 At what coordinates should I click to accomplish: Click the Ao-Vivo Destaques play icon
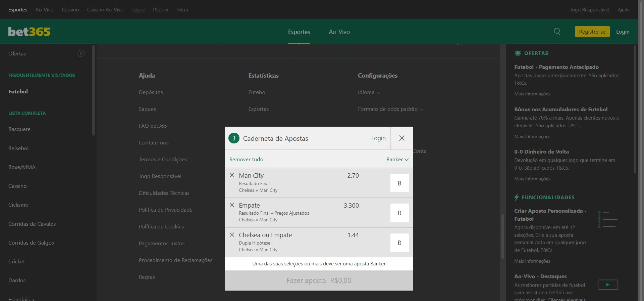tap(608, 285)
